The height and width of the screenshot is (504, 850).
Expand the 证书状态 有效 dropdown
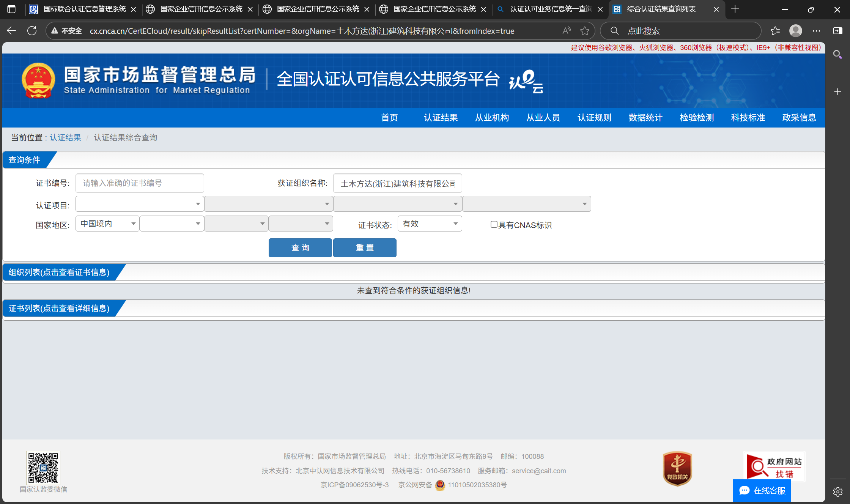tap(430, 224)
